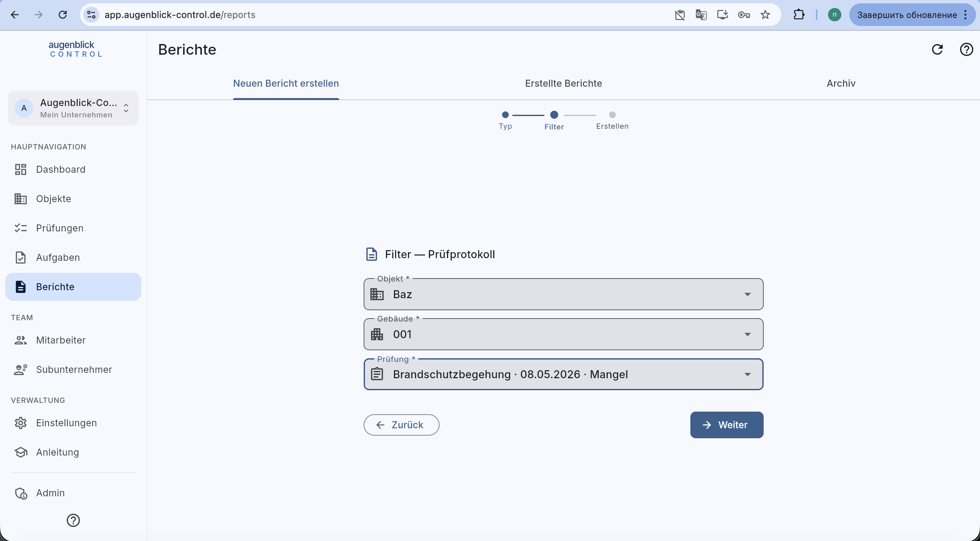This screenshot has width=980, height=541.
Task: Refresh the Berichte page content
Action: [937, 49]
